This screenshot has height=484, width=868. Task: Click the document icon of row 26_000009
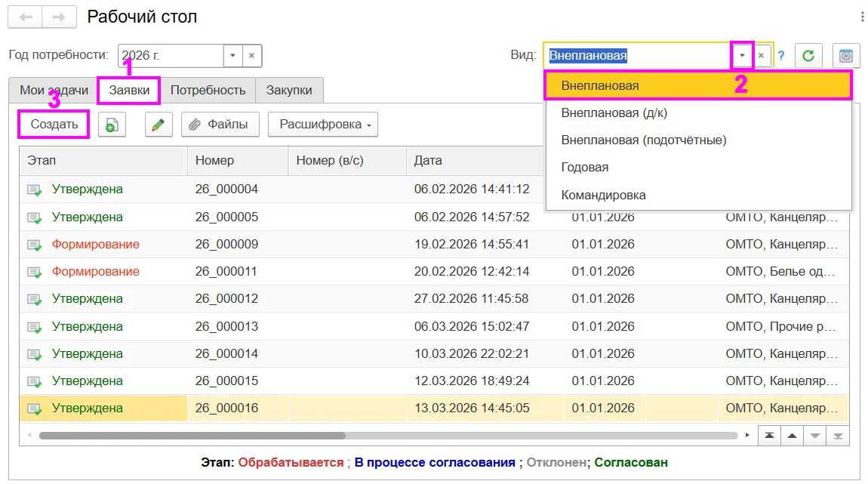coord(34,245)
